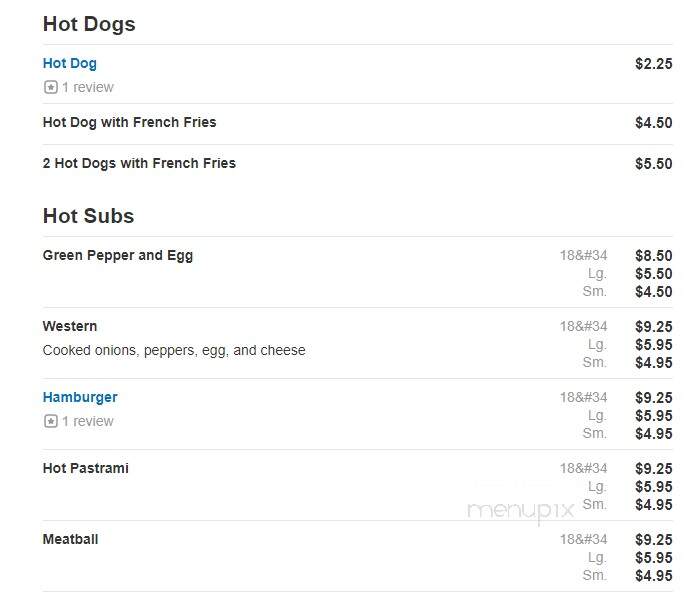View the 1 review text for Hot Dog

(88, 87)
